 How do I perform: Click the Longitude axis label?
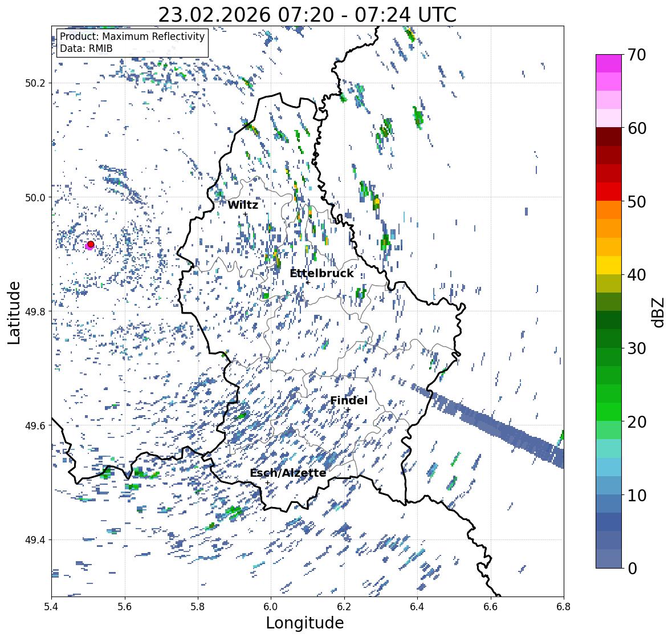[x=305, y=623]
